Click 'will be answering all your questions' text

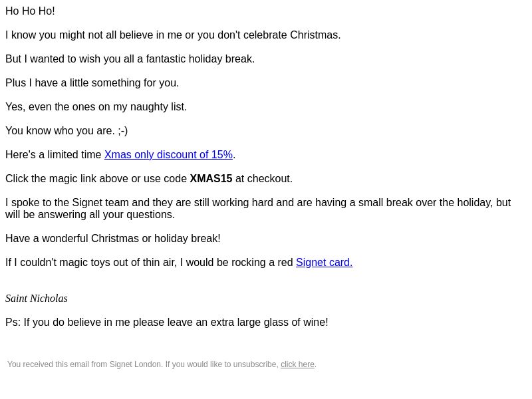pos(90,214)
